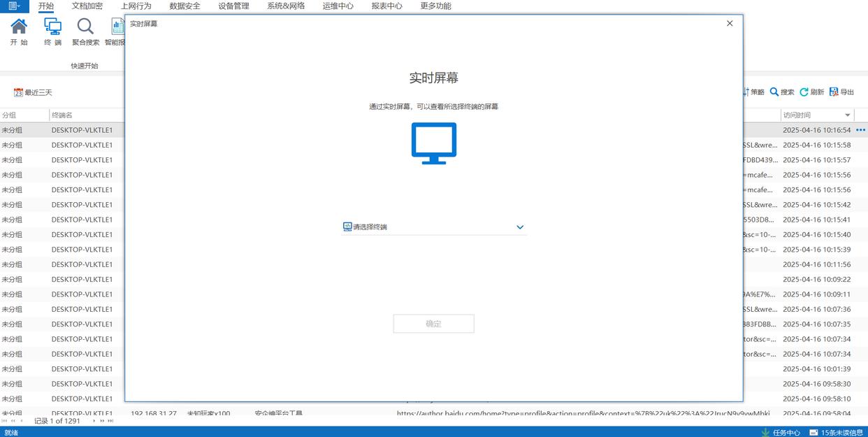Select row with time 2025-04-16 09:58:30
This screenshot has height=437, width=868.
click(816, 384)
